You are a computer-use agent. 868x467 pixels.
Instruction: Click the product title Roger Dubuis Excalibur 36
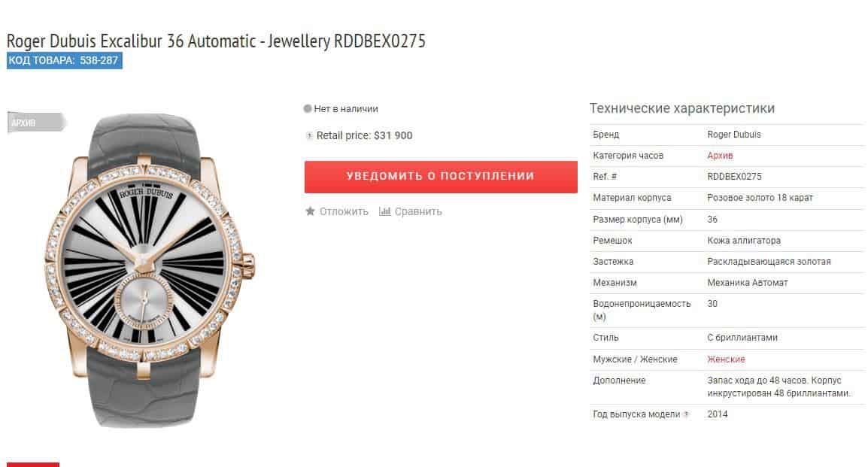[x=216, y=41]
